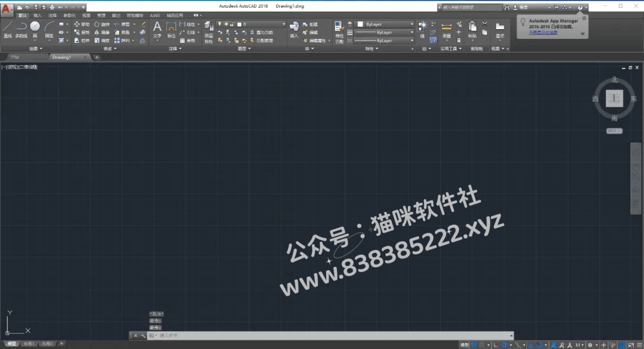Click the WCS button under ViewCube
This screenshot has height=349, width=644.
[x=614, y=131]
